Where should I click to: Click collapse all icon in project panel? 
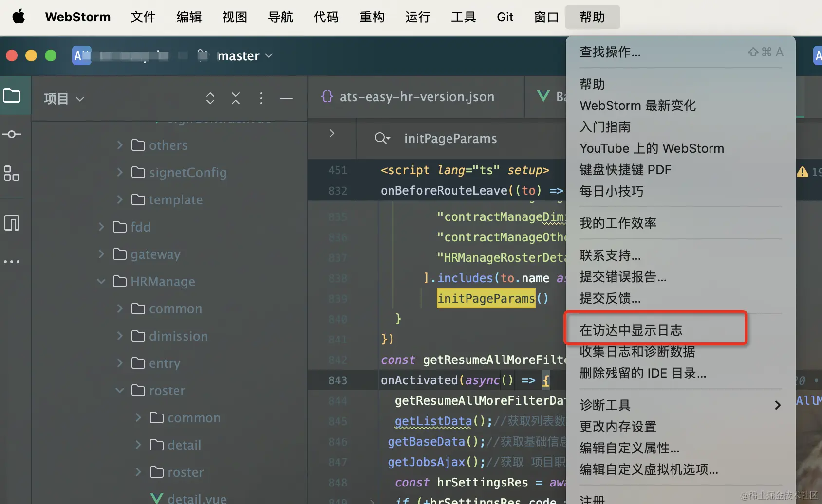point(236,98)
